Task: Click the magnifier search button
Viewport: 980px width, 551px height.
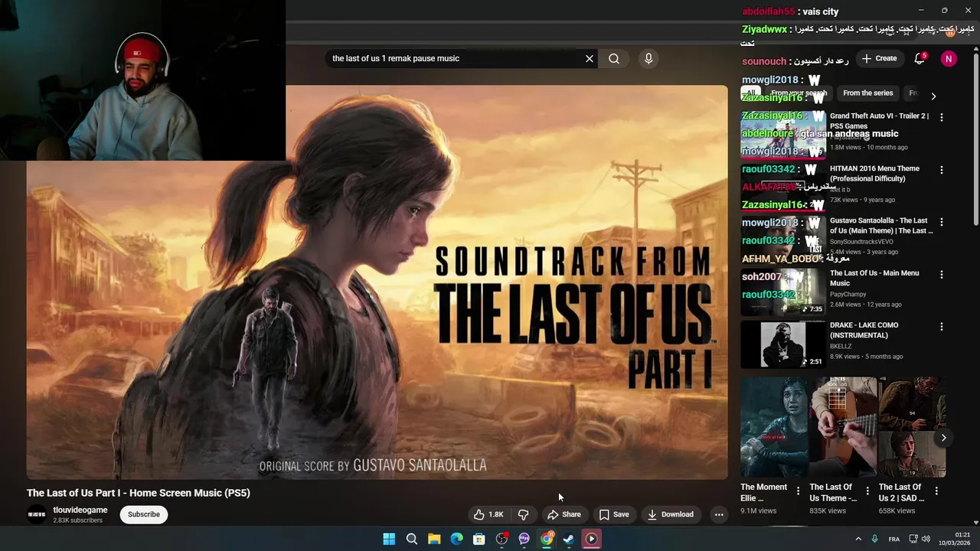Action: (x=614, y=58)
